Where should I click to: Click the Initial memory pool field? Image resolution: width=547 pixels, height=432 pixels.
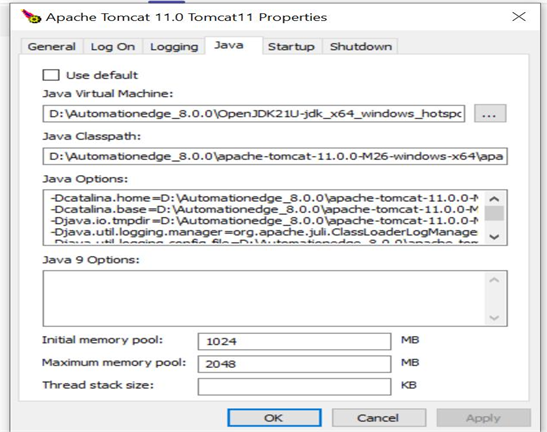[x=294, y=341]
